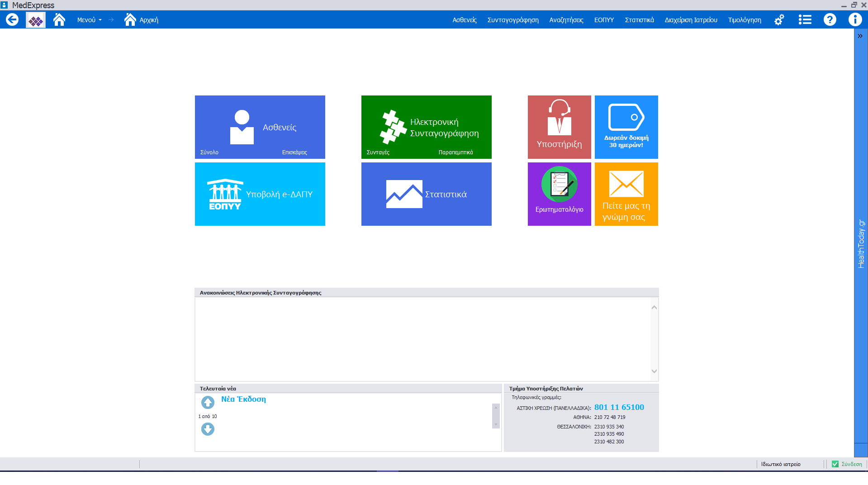Open the Αναζητήσεις menu
868x485 pixels.
[566, 20]
